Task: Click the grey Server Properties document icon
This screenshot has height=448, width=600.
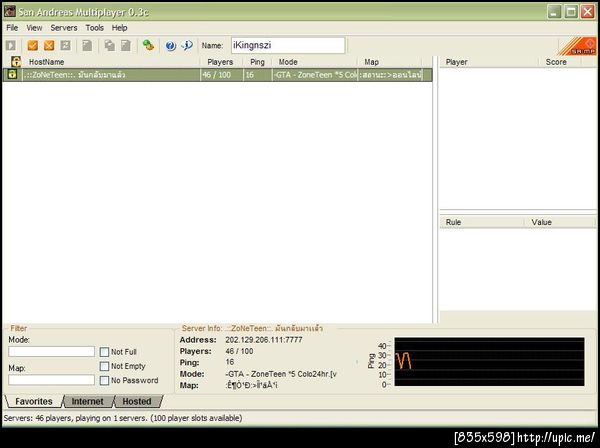Action: point(87,46)
